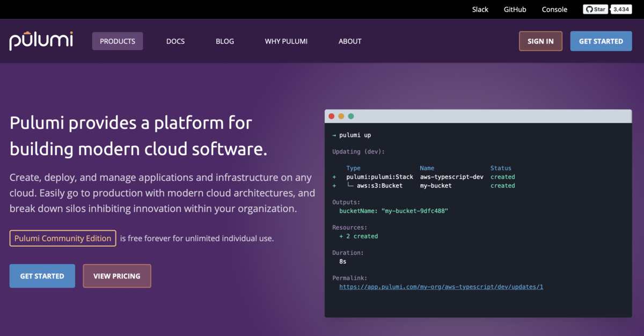644x336 pixels.
Task: Select the 'pulumi:pulumi:Stack' row text
Action: [x=380, y=177]
